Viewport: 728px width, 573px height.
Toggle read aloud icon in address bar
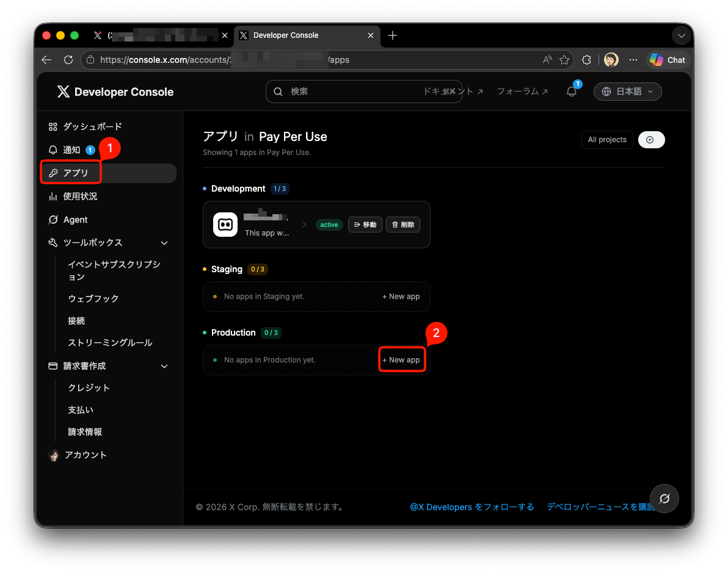pyautogui.click(x=547, y=60)
